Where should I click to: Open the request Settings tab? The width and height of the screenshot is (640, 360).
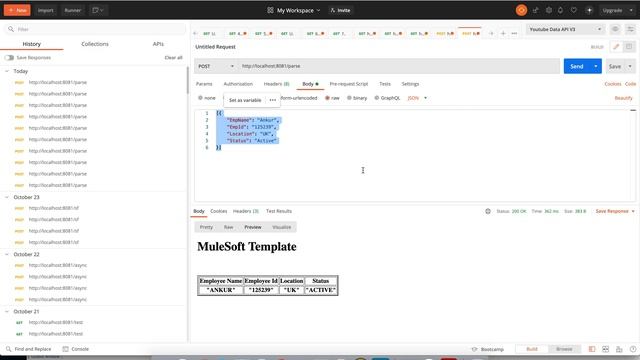tap(410, 84)
